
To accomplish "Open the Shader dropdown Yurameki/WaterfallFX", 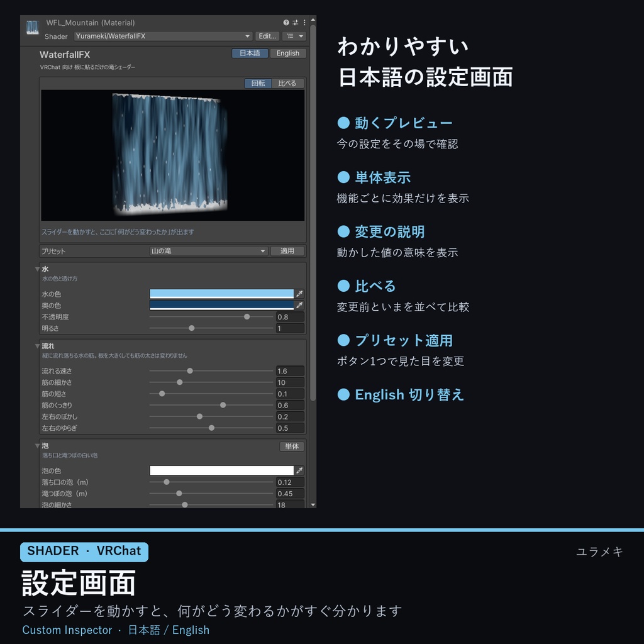I will coord(163,36).
